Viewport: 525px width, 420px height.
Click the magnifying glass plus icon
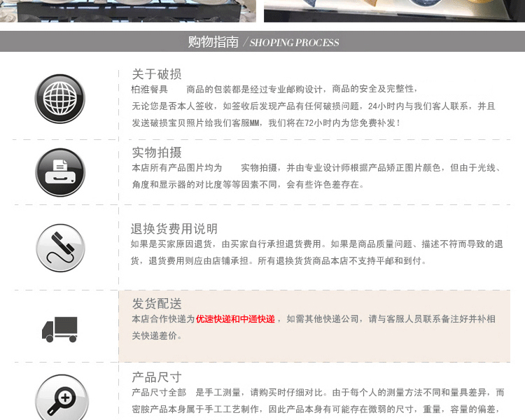click(x=62, y=398)
